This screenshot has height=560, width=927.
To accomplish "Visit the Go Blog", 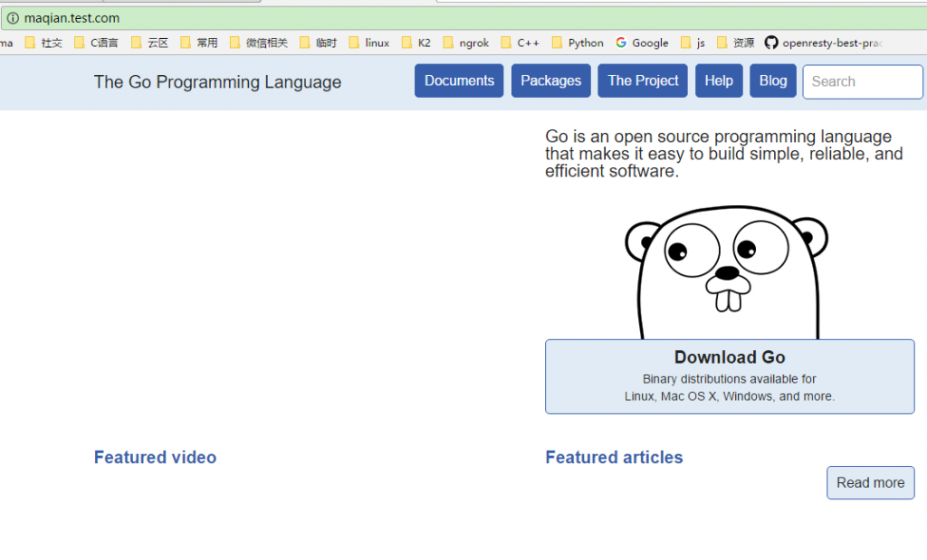I will 773,81.
